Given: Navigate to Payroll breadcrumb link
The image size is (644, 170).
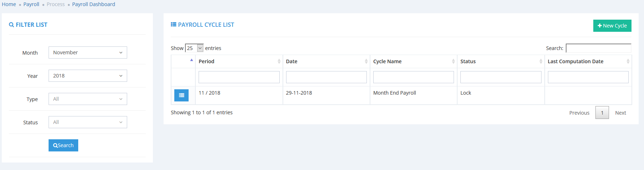Looking at the screenshot, I should 31,4.
